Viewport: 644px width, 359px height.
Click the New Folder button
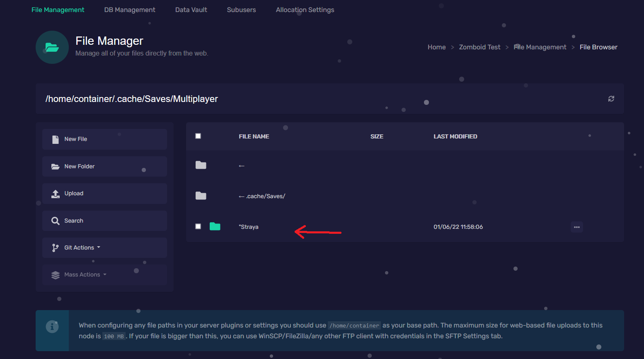pyautogui.click(x=104, y=167)
